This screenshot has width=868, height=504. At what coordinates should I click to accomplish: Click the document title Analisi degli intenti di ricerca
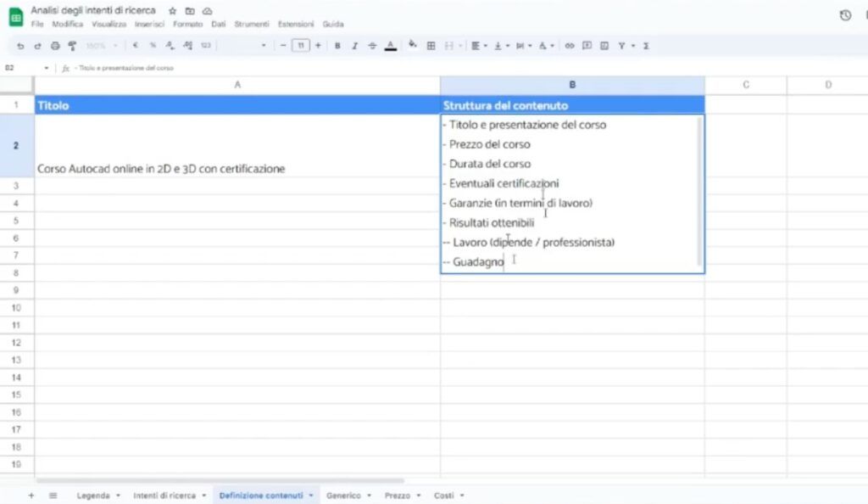pyautogui.click(x=93, y=10)
